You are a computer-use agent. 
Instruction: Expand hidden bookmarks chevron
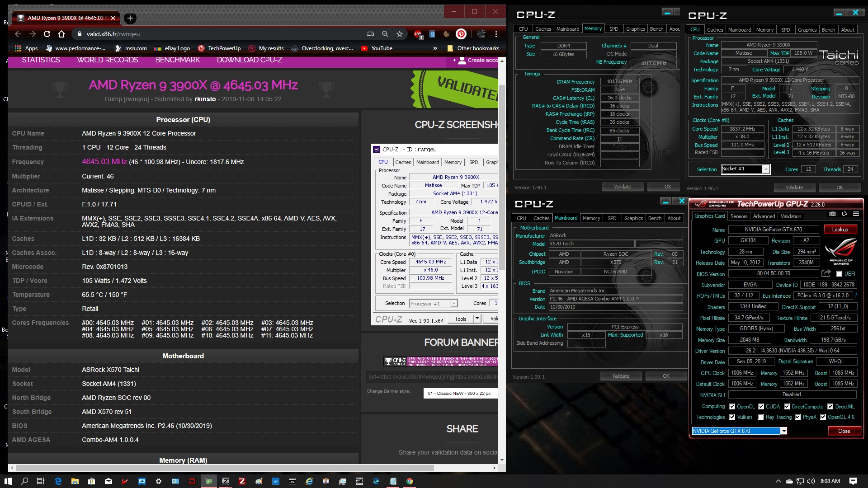[435, 48]
